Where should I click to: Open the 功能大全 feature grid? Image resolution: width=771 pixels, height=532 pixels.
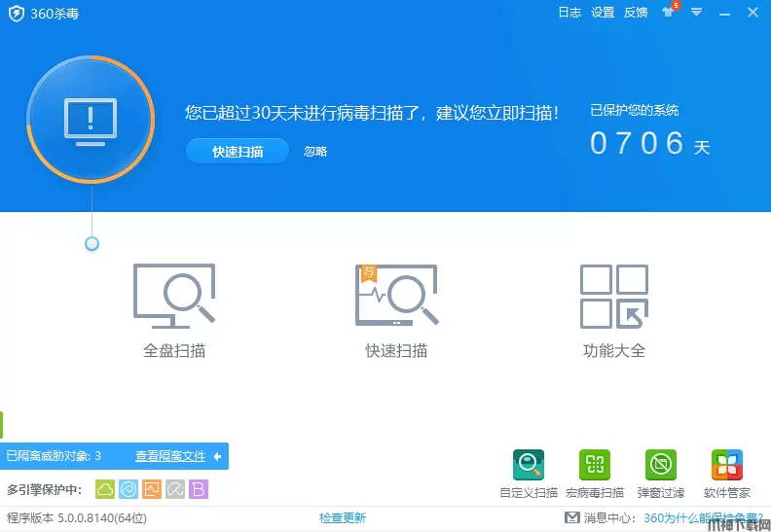pos(613,297)
